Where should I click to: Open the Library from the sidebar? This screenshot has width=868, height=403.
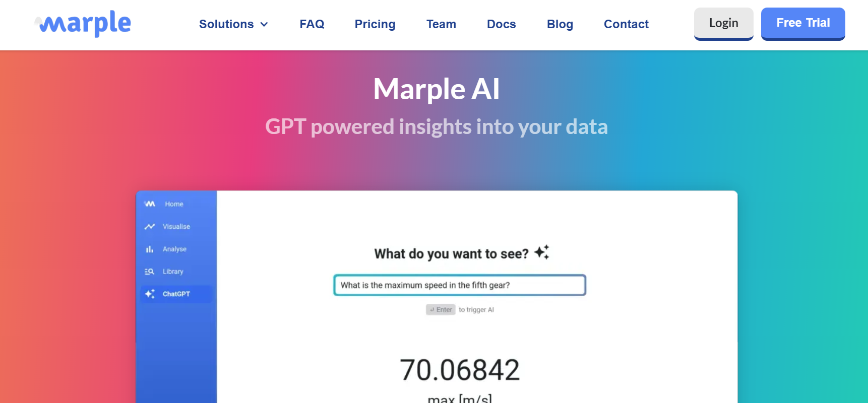[173, 271]
